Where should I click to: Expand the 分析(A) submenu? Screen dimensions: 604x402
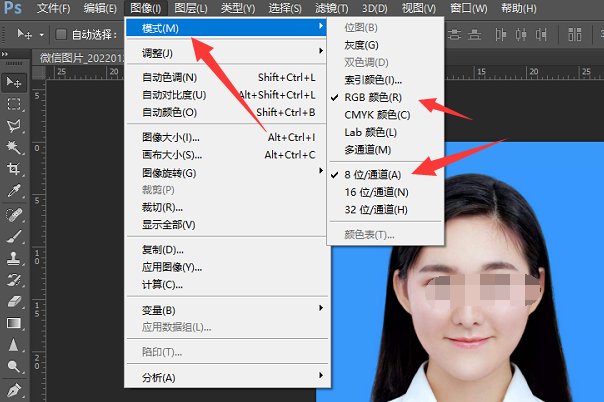point(226,378)
